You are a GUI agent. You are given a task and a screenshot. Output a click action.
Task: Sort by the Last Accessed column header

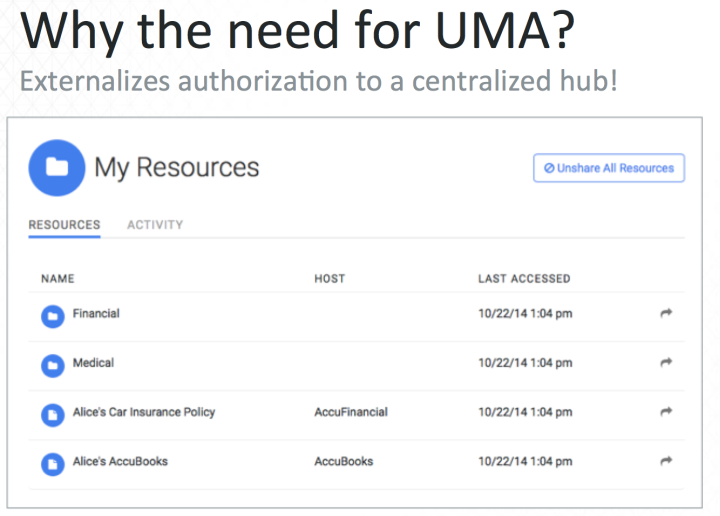(524, 279)
